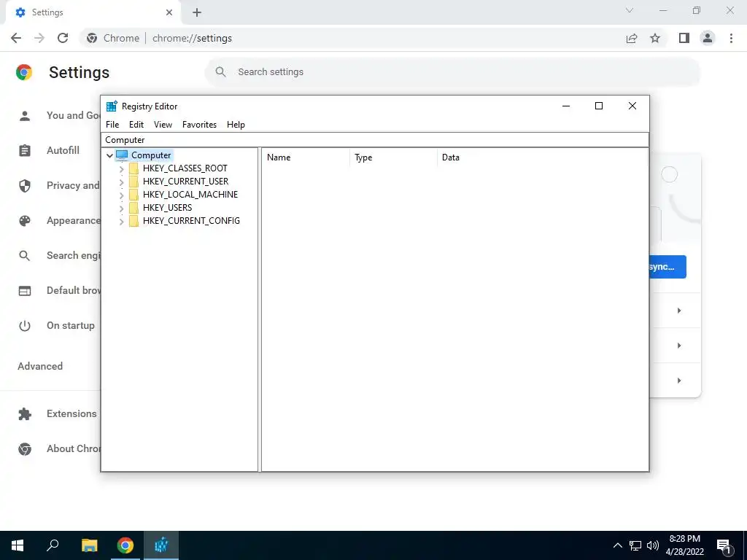Open On startup section in Chrome Settings
This screenshot has height=560, width=747.
71,326
